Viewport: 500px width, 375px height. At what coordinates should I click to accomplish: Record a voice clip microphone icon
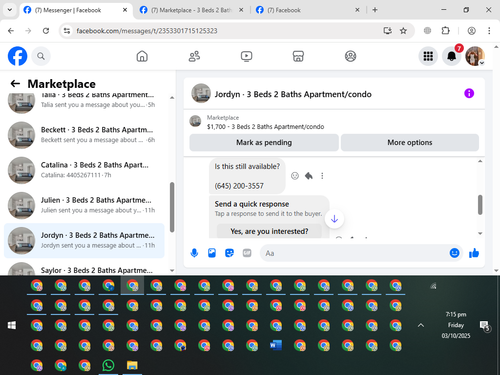(194, 253)
